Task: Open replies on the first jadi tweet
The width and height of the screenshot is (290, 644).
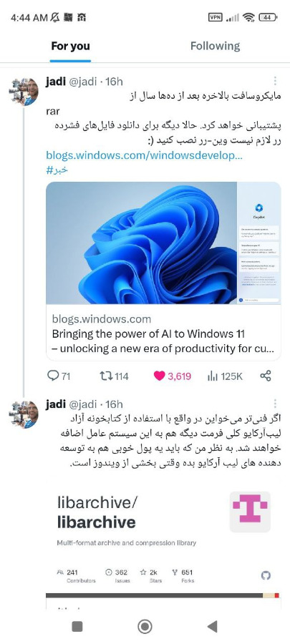Action: tap(59, 376)
